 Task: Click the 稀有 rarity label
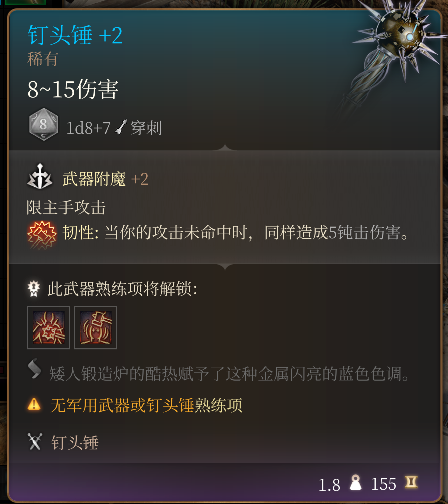point(43,59)
